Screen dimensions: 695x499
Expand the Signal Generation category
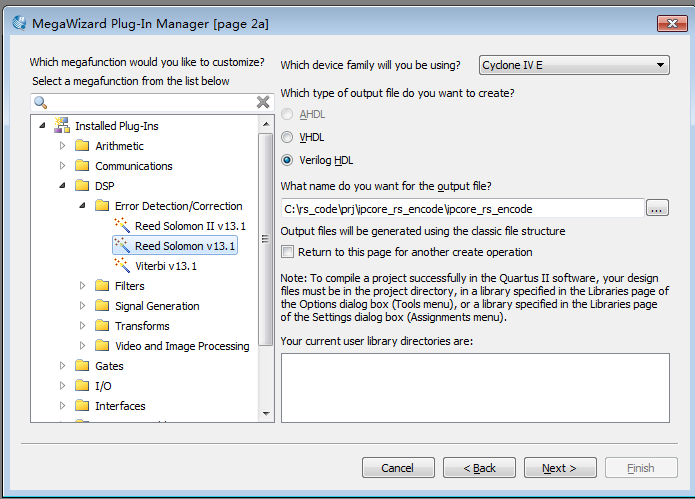coord(82,305)
